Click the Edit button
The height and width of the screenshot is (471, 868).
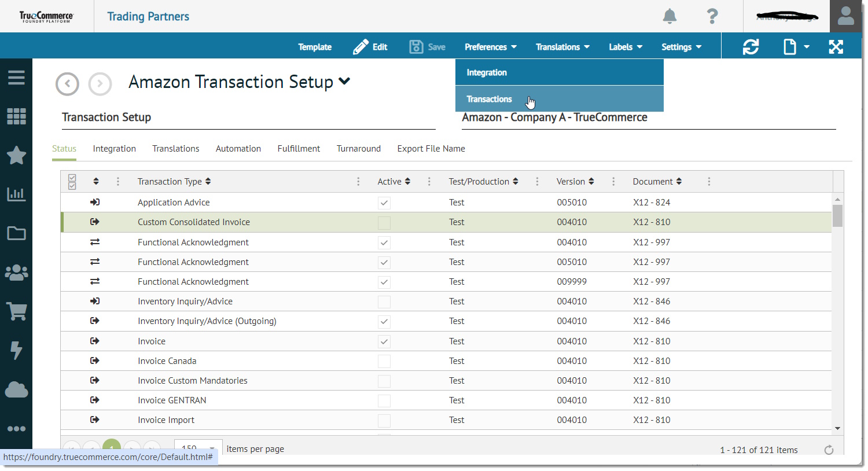click(370, 47)
